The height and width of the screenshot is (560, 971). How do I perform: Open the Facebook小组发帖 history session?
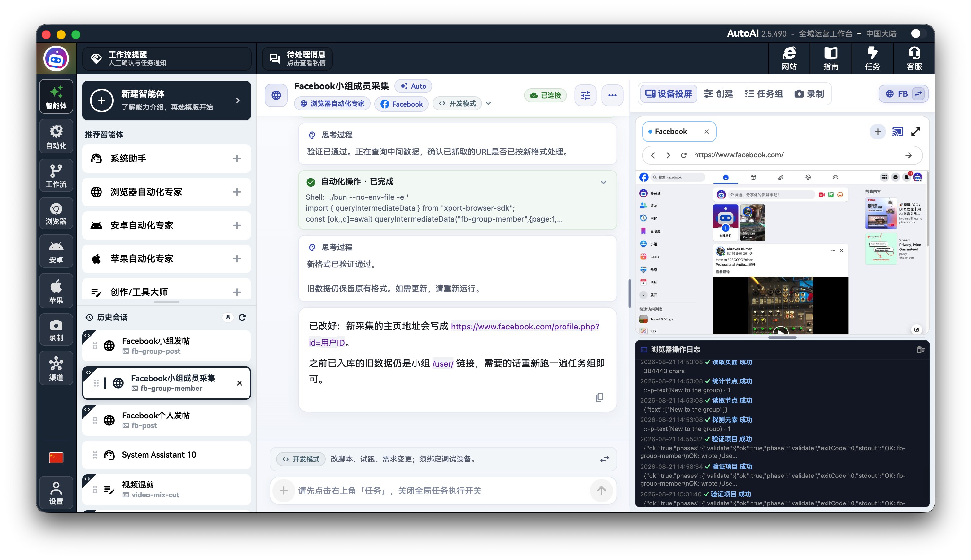tap(167, 346)
